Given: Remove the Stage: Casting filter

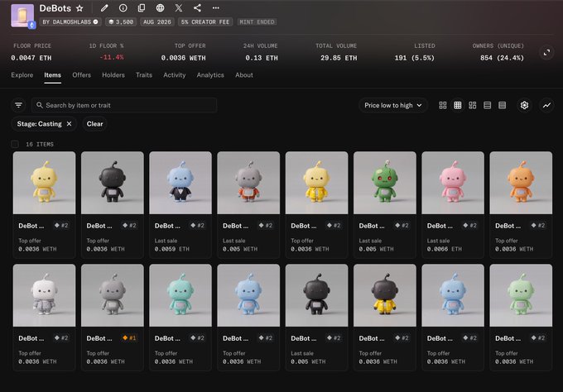Looking at the screenshot, I should (69, 124).
